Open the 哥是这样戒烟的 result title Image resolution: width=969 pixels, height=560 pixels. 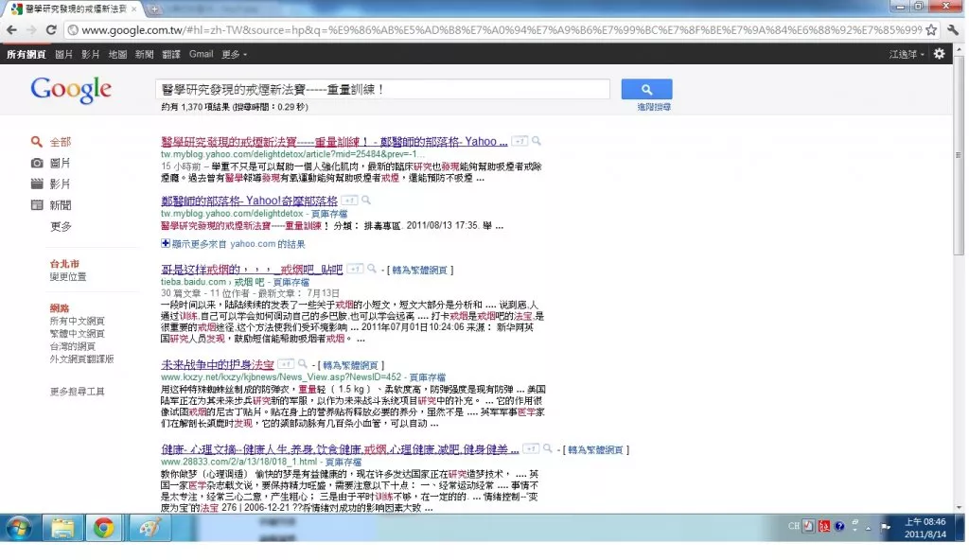pyautogui.click(x=252, y=270)
